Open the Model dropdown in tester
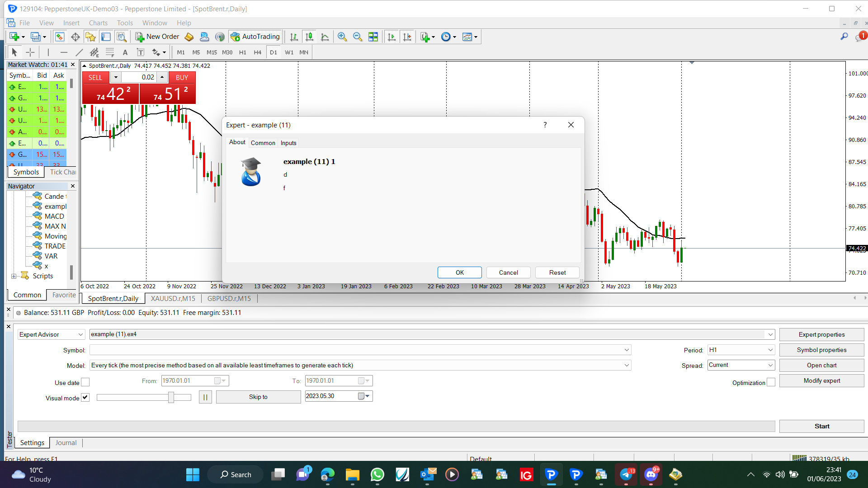Screen dimensions: 868x488 (x=360, y=365)
